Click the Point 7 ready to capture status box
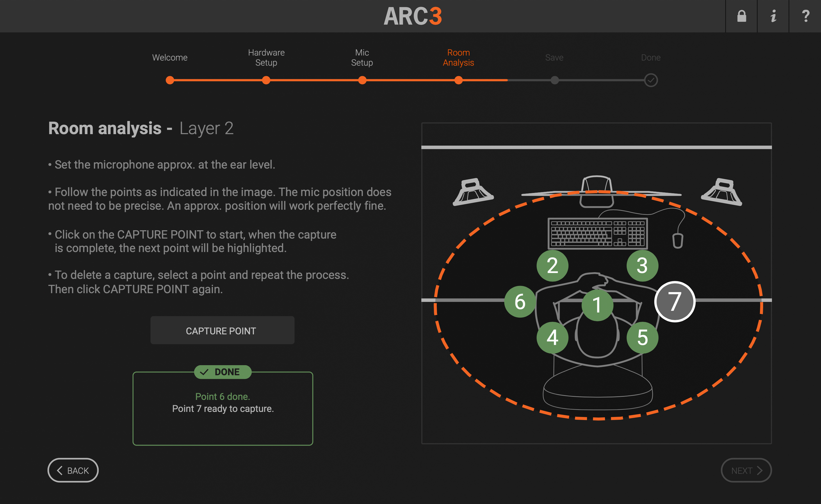Image resolution: width=821 pixels, height=504 pixels. tap(223, 408)
